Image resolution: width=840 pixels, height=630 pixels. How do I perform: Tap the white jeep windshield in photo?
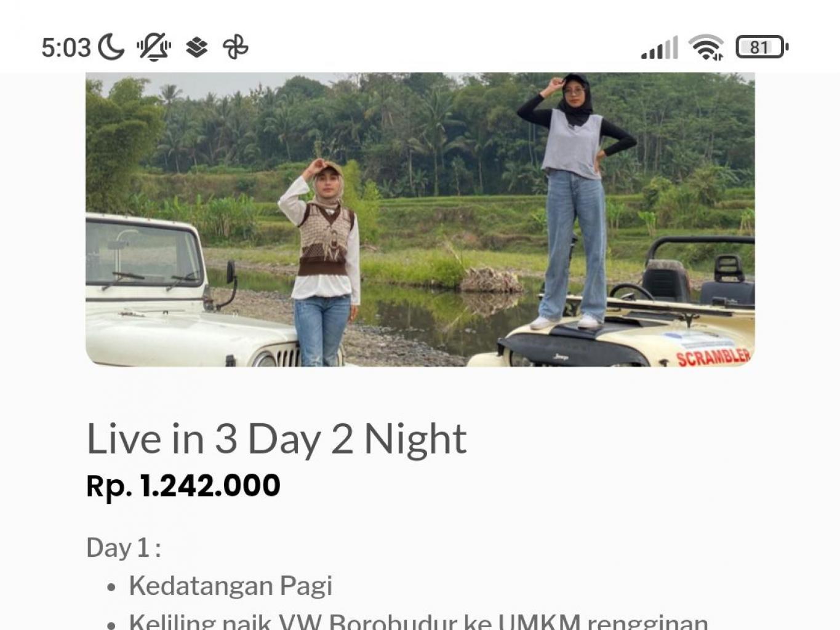point(143,253)
